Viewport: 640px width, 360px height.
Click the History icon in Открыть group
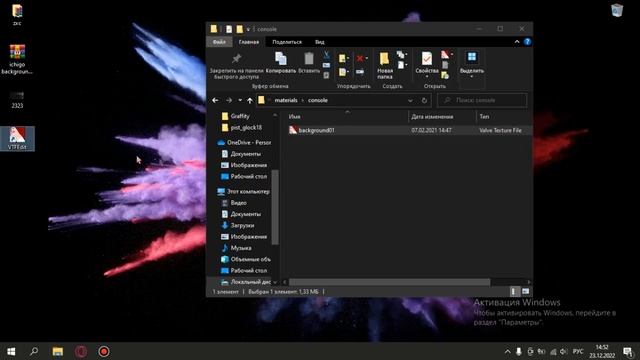click(x=445, y=75)
